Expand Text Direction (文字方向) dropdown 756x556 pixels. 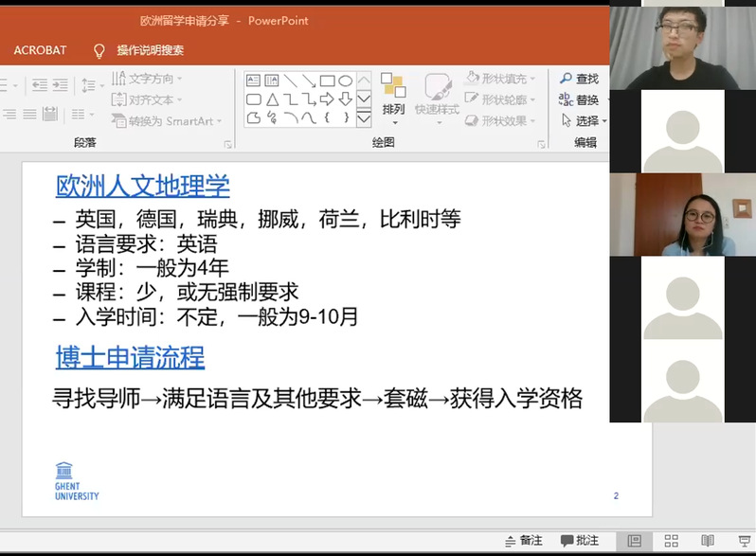149,79
